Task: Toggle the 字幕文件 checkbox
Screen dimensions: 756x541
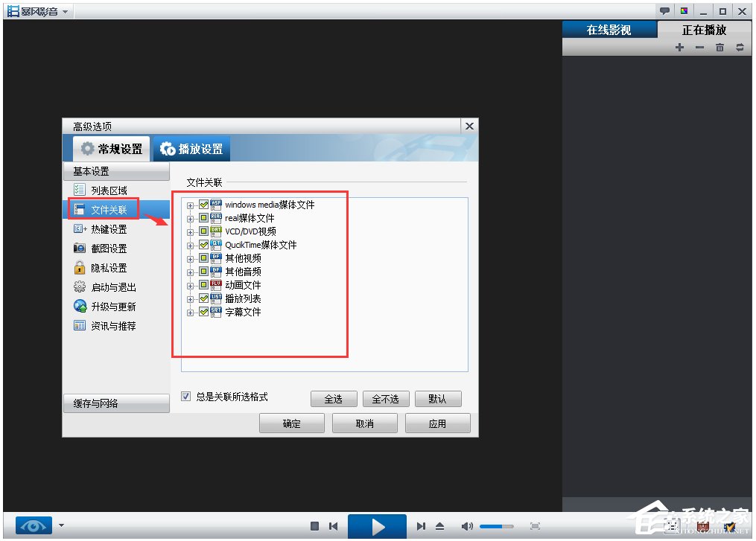Action: pos(204,312)
